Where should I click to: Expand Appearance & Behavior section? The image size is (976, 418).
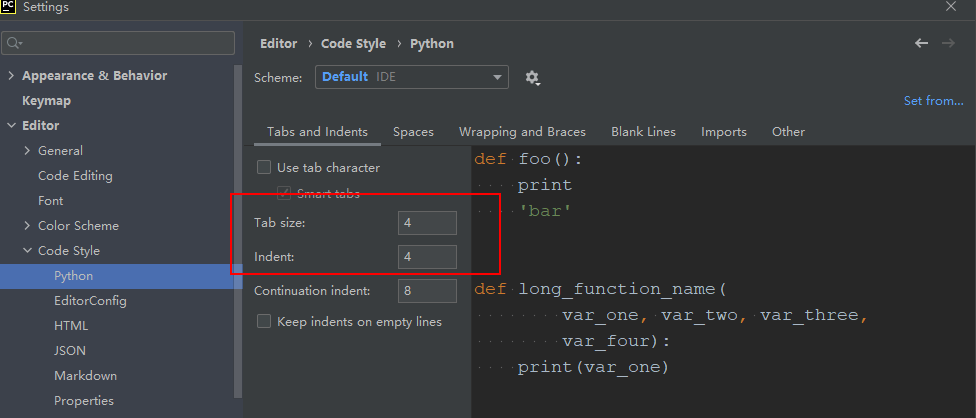tap(11, 76)
